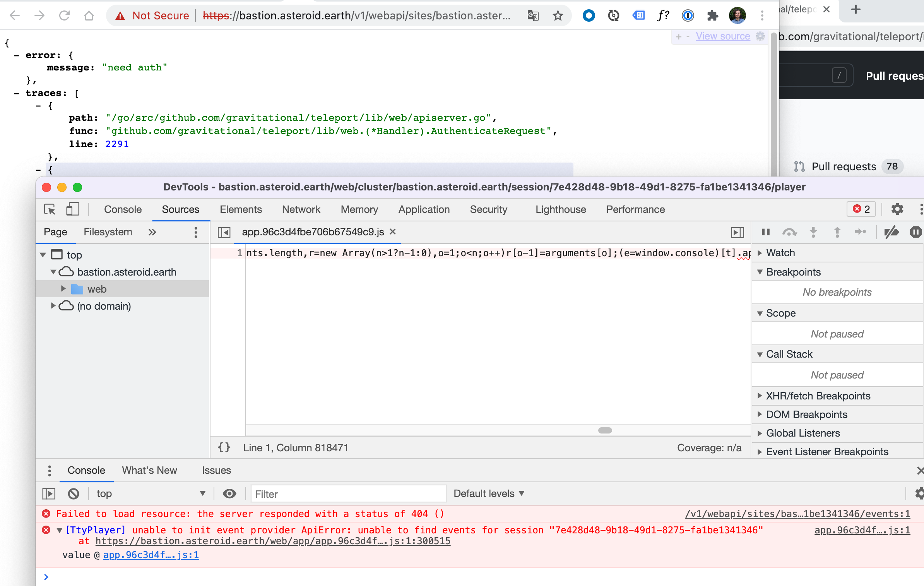Collapse the Breakpoints section
924x586 pixels.
tap(761, 272)
